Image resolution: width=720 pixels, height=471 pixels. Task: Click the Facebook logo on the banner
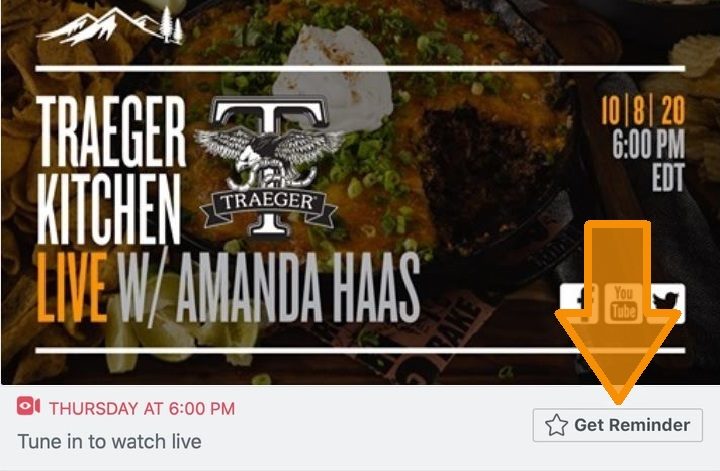pos(579,303)
